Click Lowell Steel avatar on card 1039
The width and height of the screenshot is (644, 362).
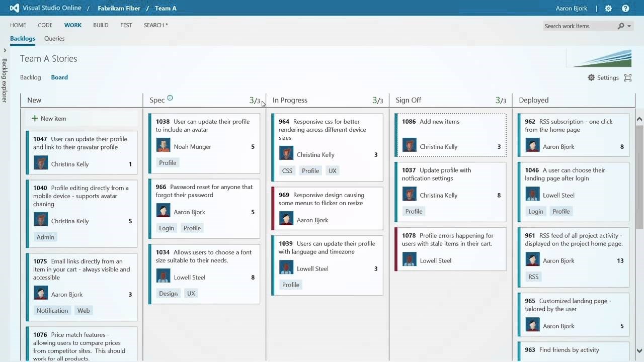pos(286,267)
